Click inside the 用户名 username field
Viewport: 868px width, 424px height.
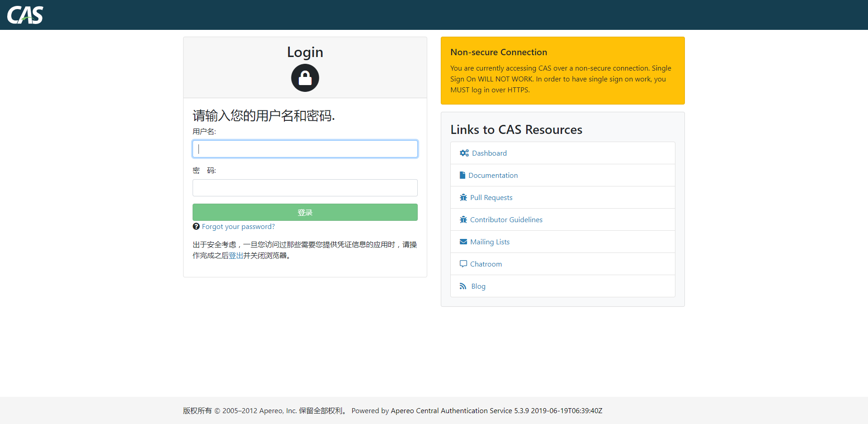click(x=305, y=148)
